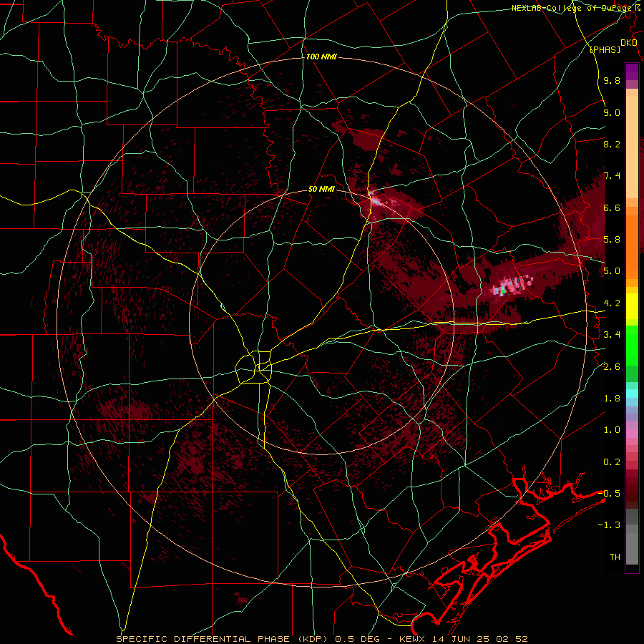Click the 3.4 scale value
Image resolution: width=644 pixels, height=644 pixels.
[x=612, y=335]
